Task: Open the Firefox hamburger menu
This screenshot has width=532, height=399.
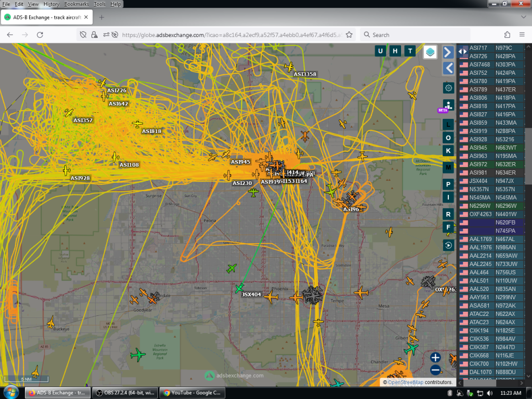Action: 522,35
